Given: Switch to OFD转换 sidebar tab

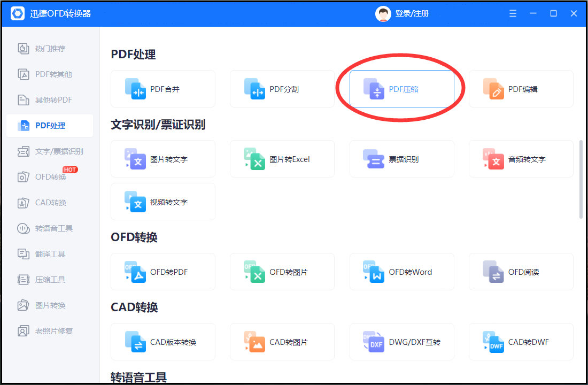Looking at the screenshot, I should click(x=50, y=177).
